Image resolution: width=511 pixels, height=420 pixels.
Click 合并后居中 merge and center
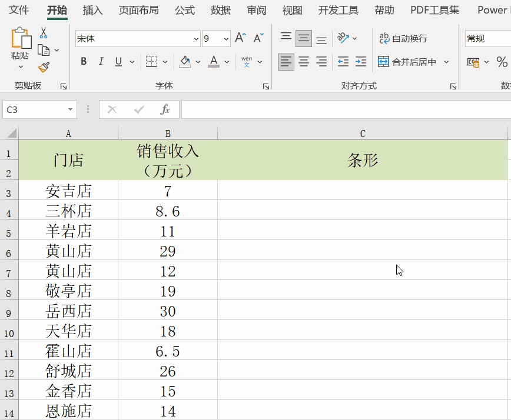coord(407,62)
